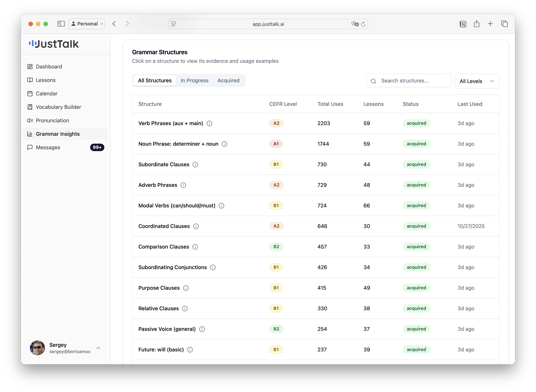Click the Structure column header
Image resolution: width=536 pixels, height=392 pixels.
150,104
